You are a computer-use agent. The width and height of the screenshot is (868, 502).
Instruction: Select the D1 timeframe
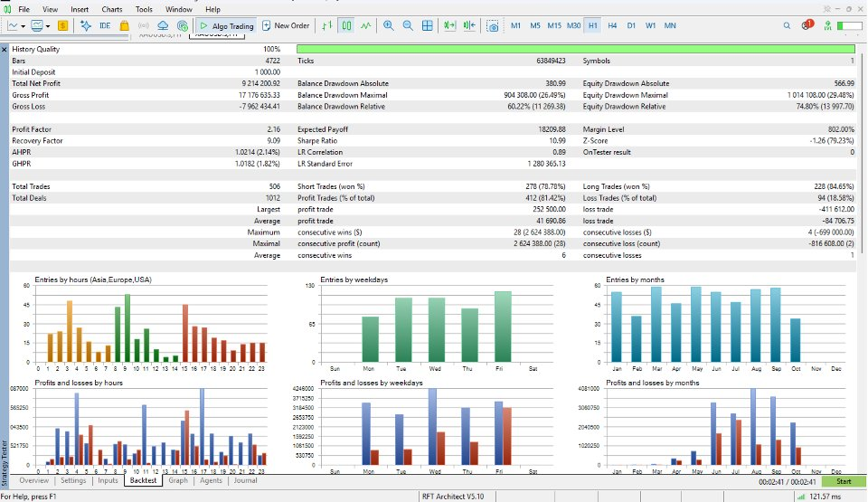pos(631,25)
